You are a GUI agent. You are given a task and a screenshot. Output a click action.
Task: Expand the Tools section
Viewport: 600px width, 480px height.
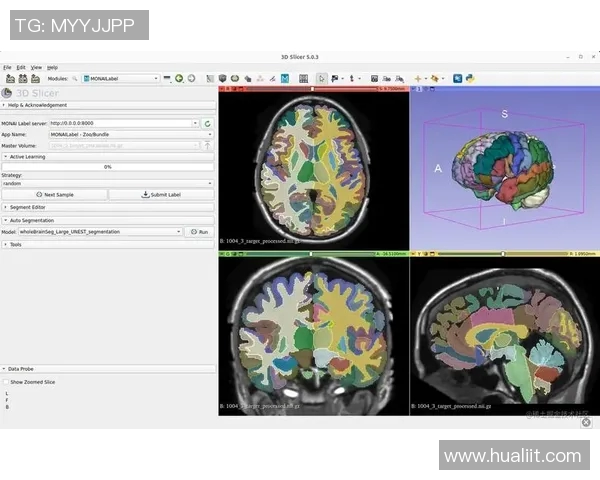(108, 244)
